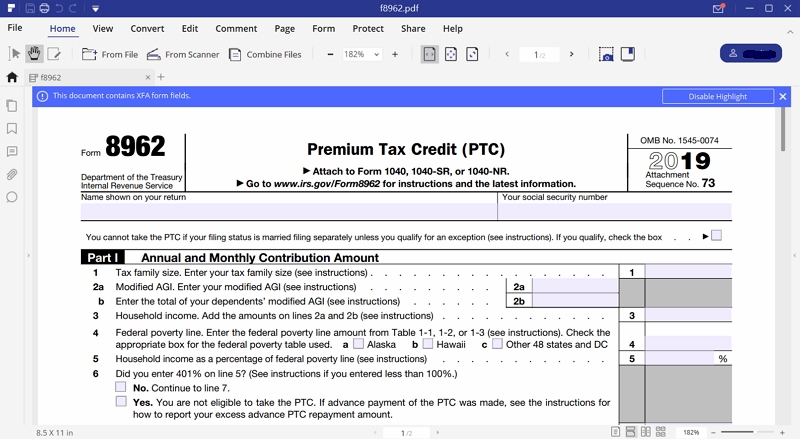This screenshot has width=800, height=439.
Task: Click the Combine Files button
Action: pyautogui.click(x=265, y=54)
